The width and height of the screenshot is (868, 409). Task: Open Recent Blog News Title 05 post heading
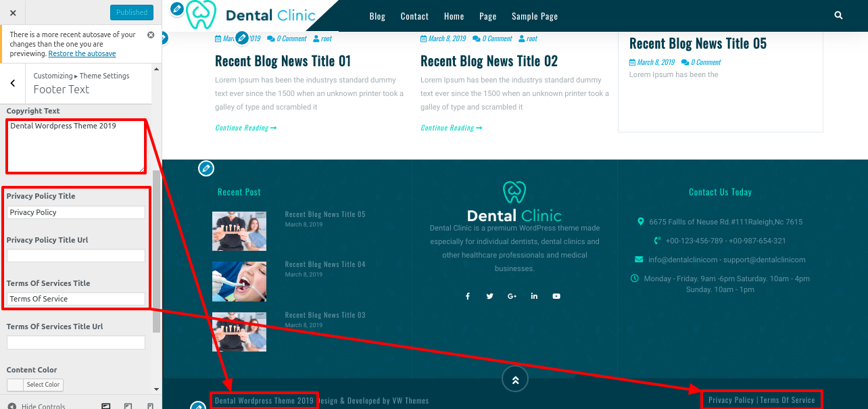(698, 43)
